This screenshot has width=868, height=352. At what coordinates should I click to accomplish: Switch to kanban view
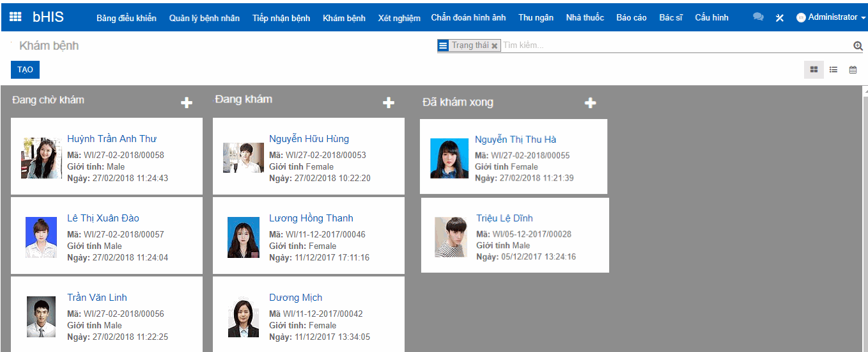814,70
